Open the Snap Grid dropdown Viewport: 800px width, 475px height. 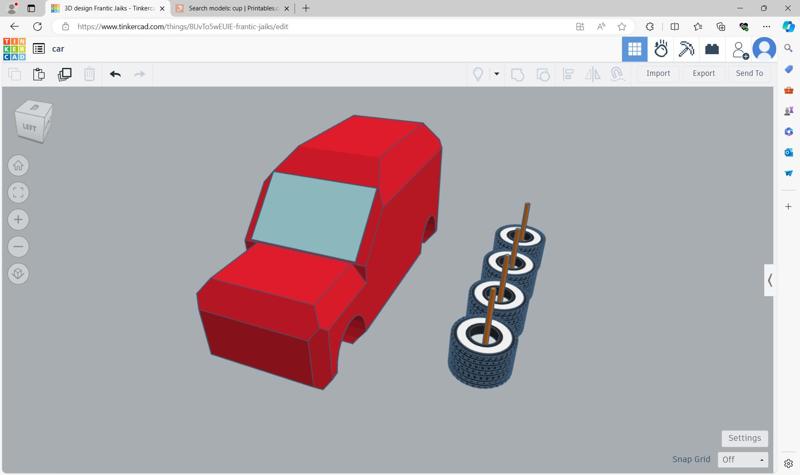[x=743, y=460]
